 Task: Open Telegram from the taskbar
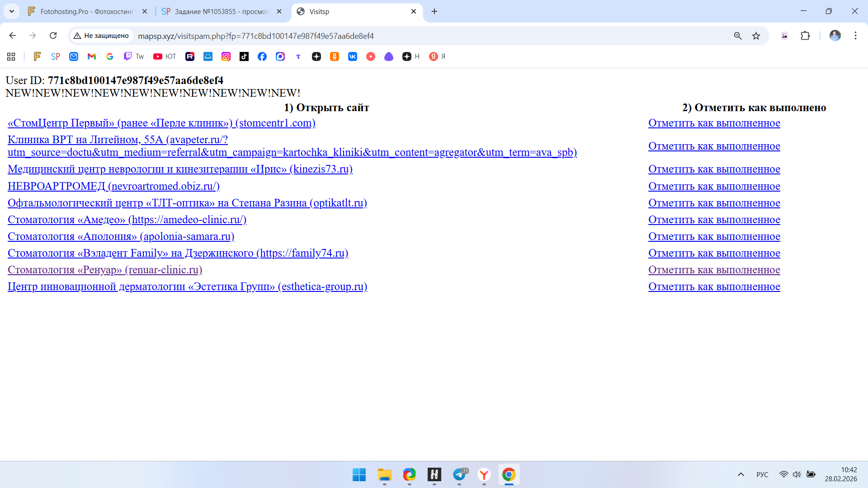click(459, 474)
